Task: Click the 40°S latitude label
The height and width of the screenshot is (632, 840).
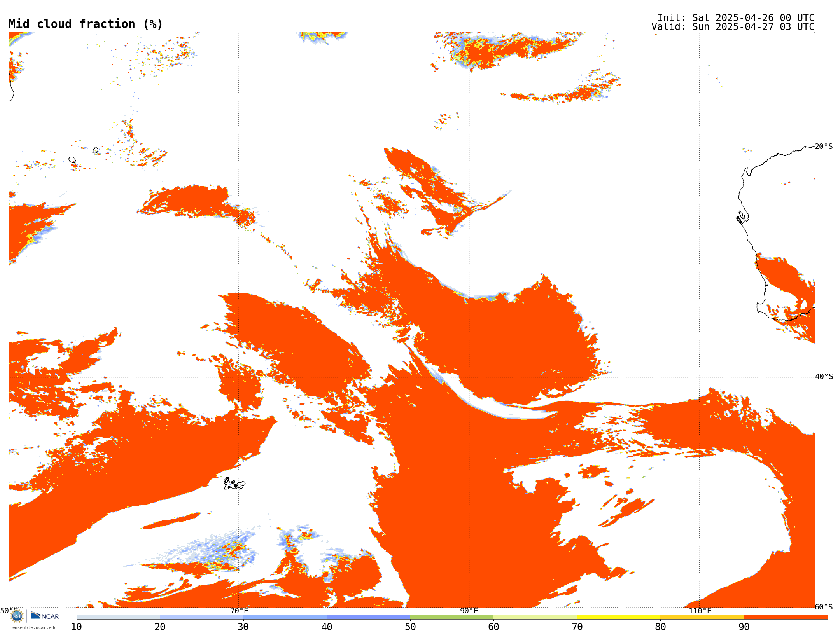Action: point(824,377)
